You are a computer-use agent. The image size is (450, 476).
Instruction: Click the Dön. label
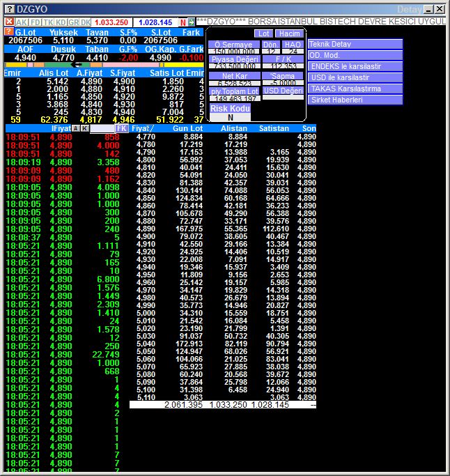pyautogui.click(x=270, y=45)
